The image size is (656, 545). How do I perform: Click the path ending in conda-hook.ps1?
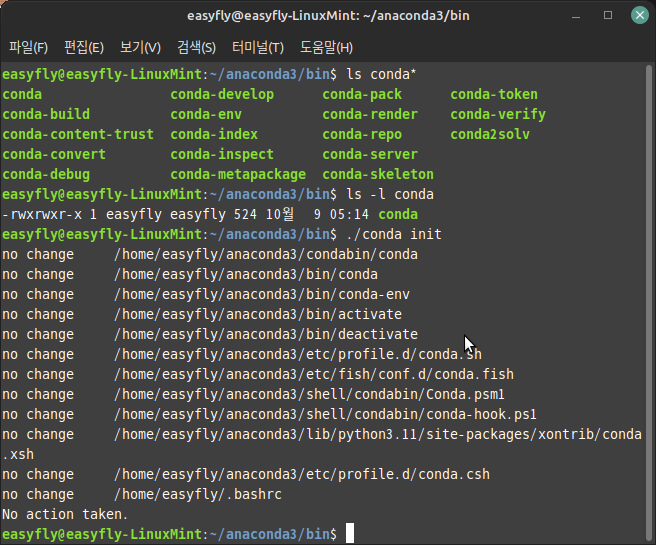[325, 415]
